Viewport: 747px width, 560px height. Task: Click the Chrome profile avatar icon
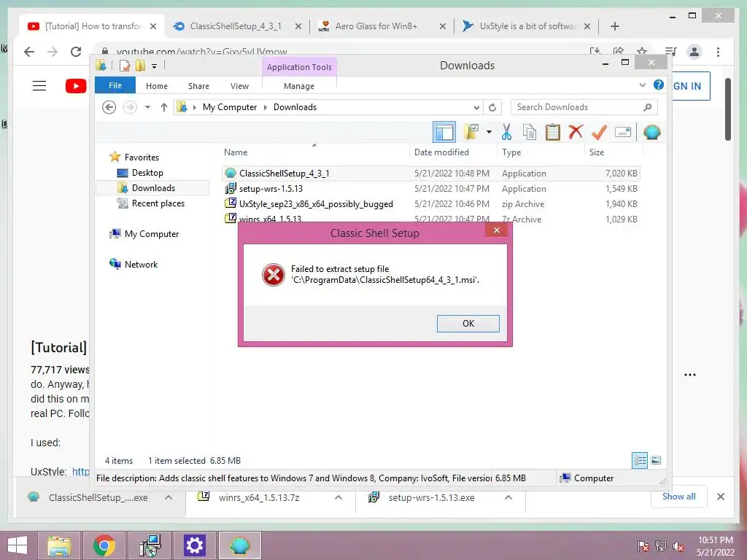pos(694,52)
